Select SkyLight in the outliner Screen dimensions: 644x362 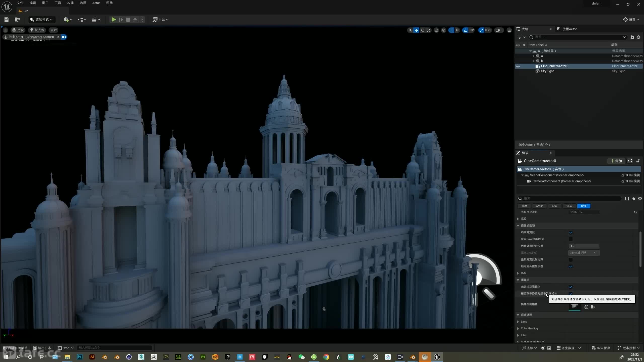pyautogui.click(x=547, y=71)
